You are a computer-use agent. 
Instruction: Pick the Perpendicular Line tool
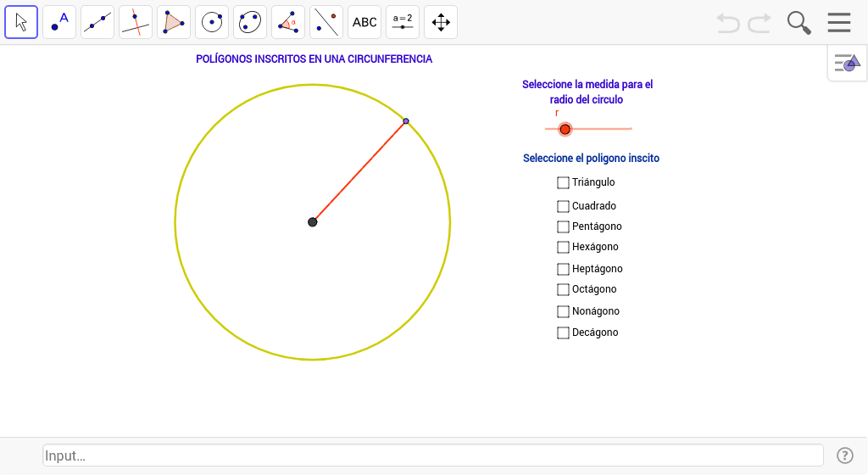[x=136, y=22]
